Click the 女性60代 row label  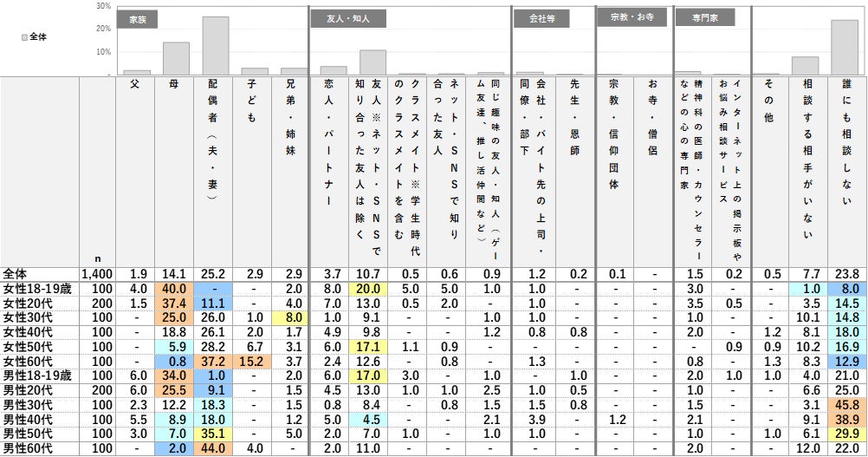pos(28,361)
